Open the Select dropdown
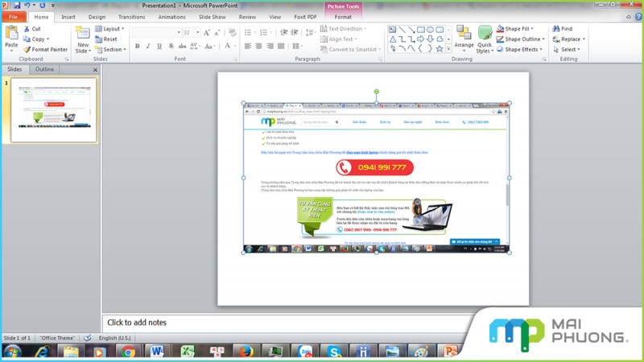The height and width of the screenshot is (362, 644). (x=567, y=49)
